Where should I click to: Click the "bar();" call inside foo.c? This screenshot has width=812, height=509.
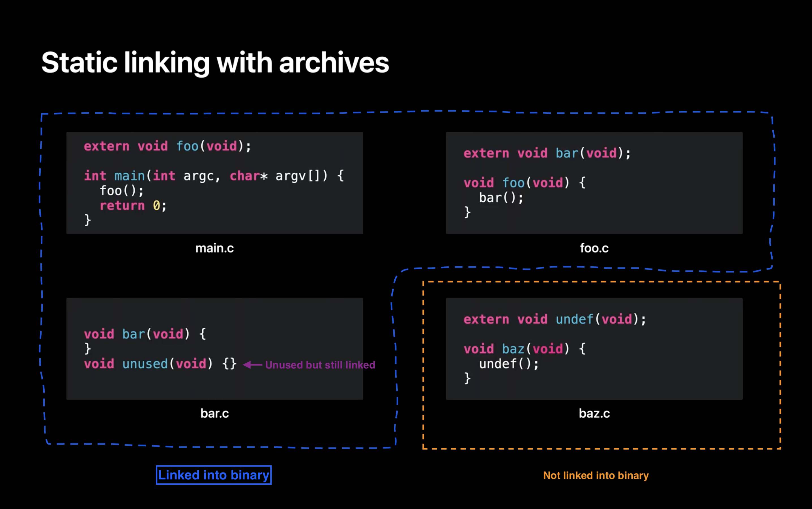501,198
